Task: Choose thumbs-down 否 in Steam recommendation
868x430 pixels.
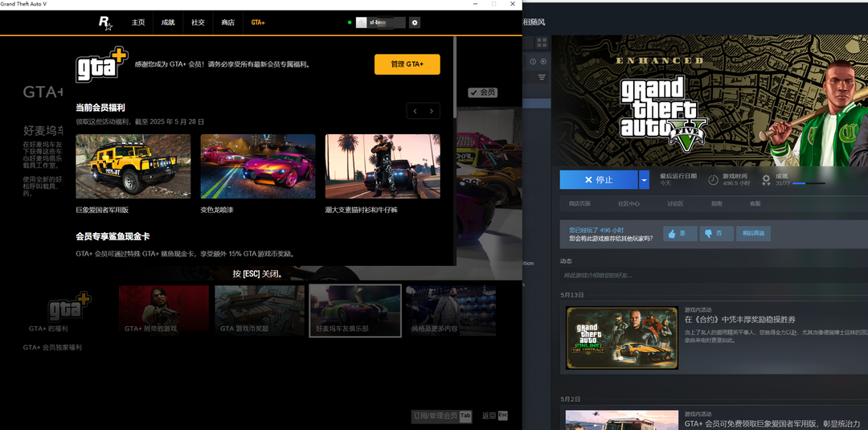Action: pos(717,234)
